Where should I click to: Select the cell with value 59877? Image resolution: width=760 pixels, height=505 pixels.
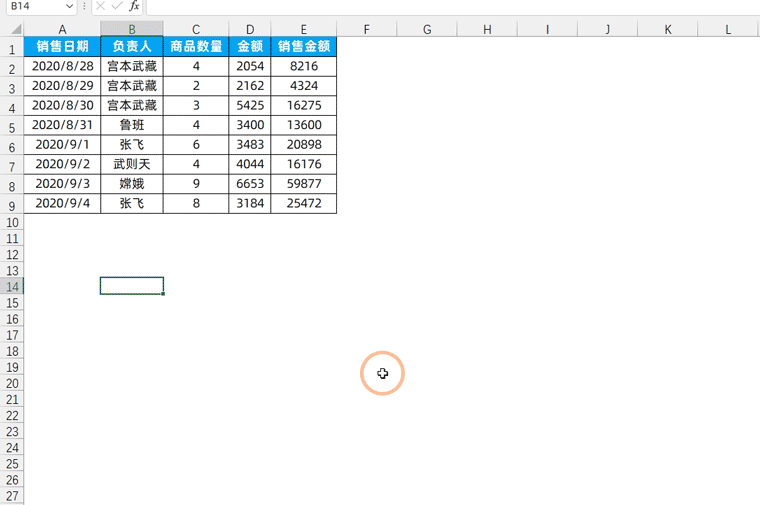coord(303,184)
